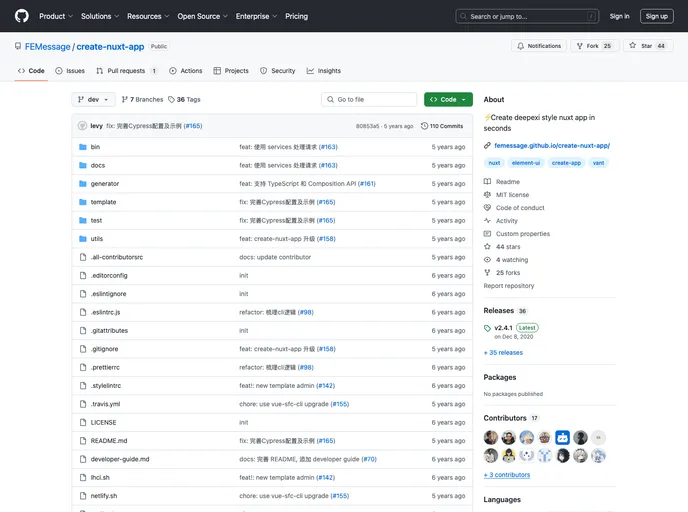
Task: Go to the Pricing page
Action: click(x=297, y=16)
